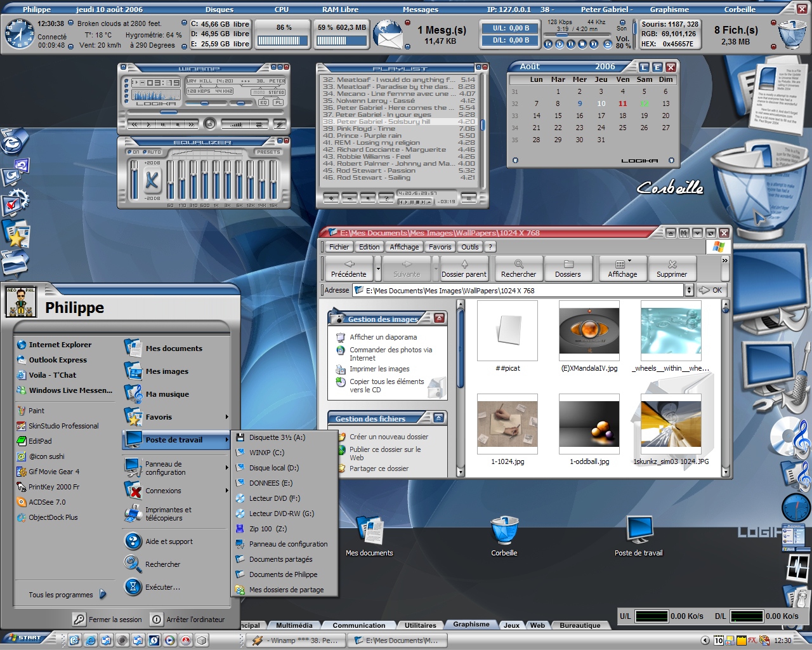Open Outils menu in Explorer
Image resolution: width=812 pixels, height=650 pixels.
pyautogui.click(x=470, y=247)
